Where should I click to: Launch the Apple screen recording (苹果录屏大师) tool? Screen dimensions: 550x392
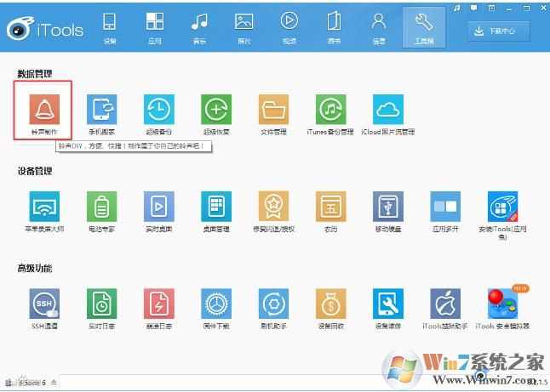point(44,207)
